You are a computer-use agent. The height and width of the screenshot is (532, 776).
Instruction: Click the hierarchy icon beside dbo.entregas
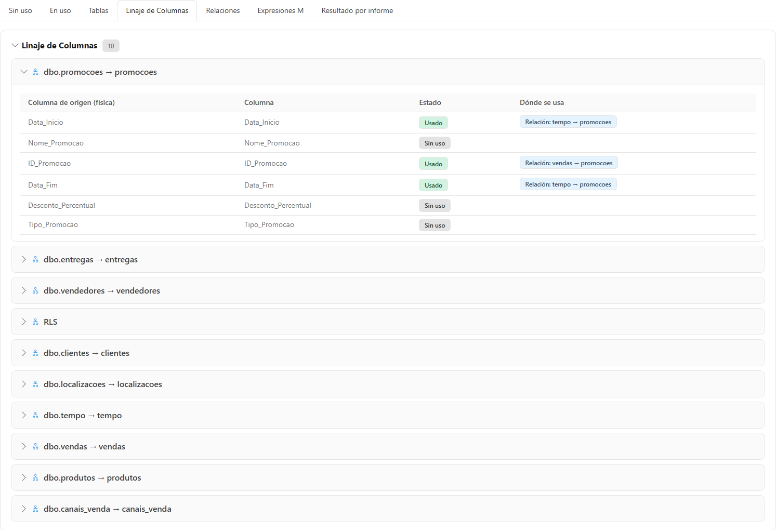coord(35,260)
